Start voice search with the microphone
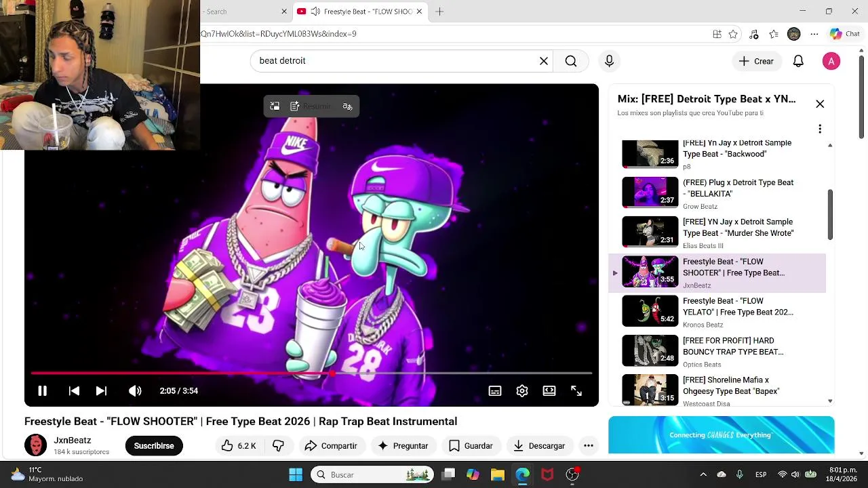The height and width of the screenshot is (488, 868). tap(609, 61)
